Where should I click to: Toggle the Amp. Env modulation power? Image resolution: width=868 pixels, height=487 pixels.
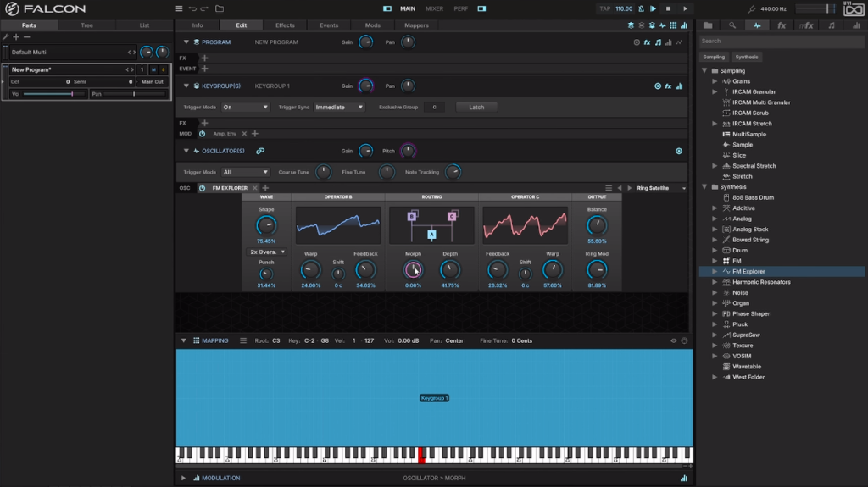click(x=202, y=134)
